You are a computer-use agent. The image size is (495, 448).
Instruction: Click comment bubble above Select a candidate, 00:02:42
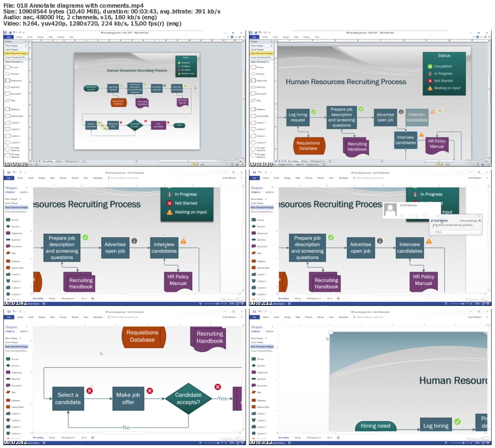pos(92,386)
